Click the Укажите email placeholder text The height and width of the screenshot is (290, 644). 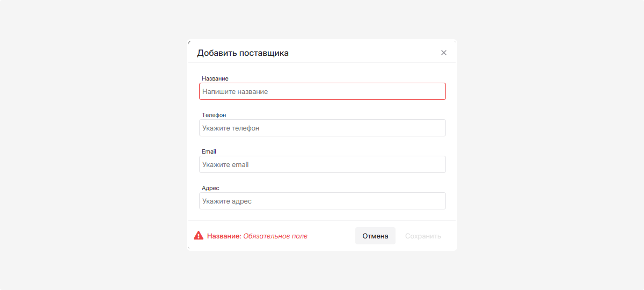coord(225,165)
